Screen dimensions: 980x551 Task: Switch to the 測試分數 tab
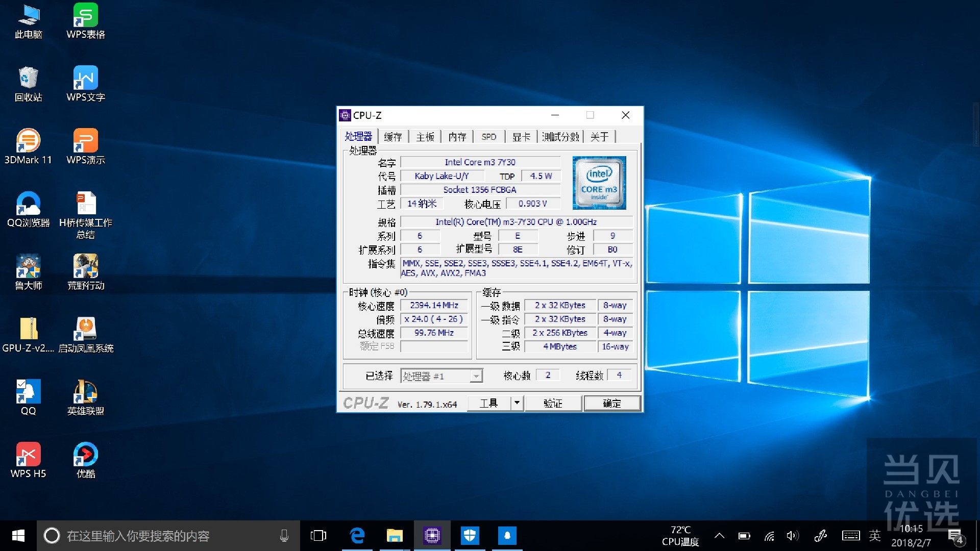(560, 137)
